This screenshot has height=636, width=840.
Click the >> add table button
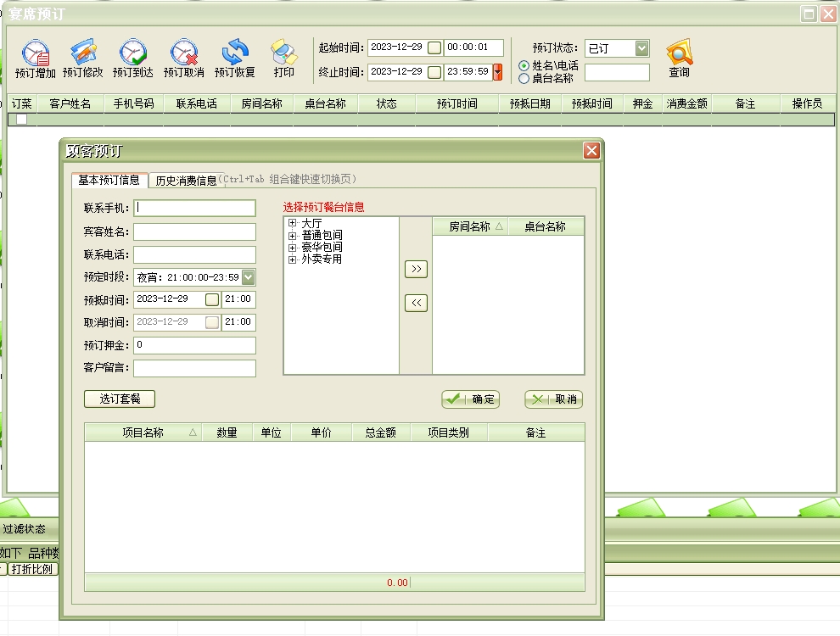click(x=416, y=269)
